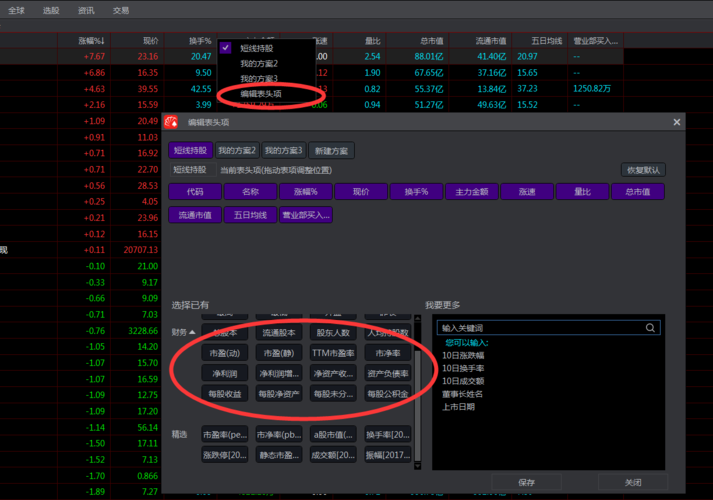
Task: Click the 关闭 button at dialog bottom
Action: coord(632,482)
